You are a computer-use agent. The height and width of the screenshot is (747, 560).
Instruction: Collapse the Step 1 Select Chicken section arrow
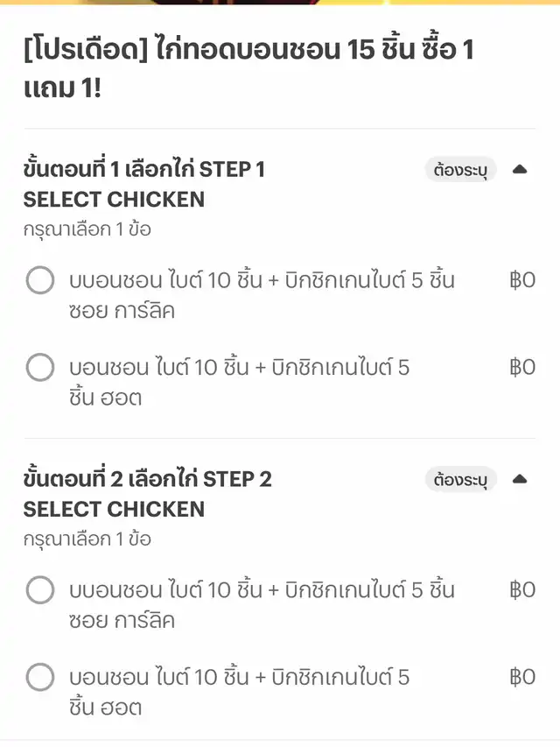click(520, 169)
